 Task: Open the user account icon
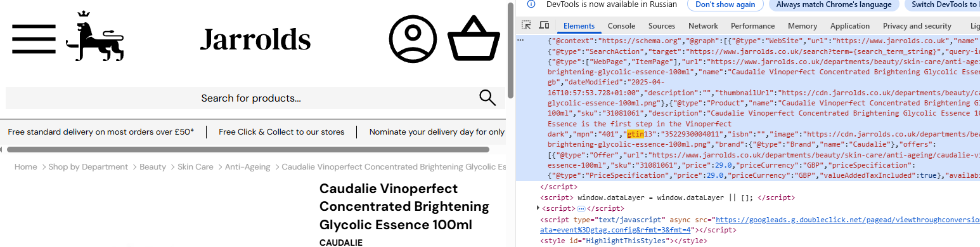(x=413, y=39)
